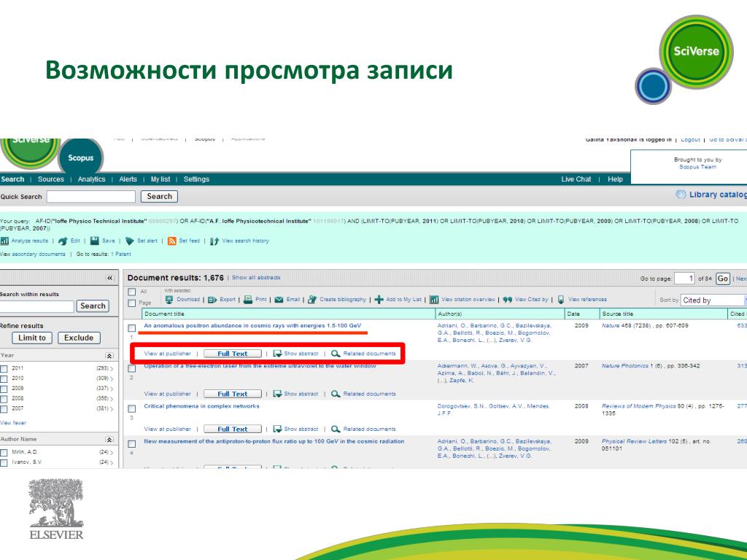Click the View Cited by quotes icon

(508, 300)
